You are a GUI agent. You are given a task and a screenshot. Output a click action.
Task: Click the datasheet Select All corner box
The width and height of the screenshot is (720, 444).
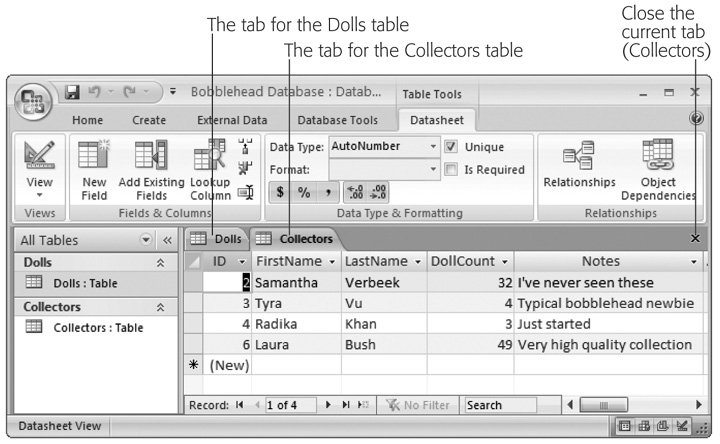click(193, 262)
